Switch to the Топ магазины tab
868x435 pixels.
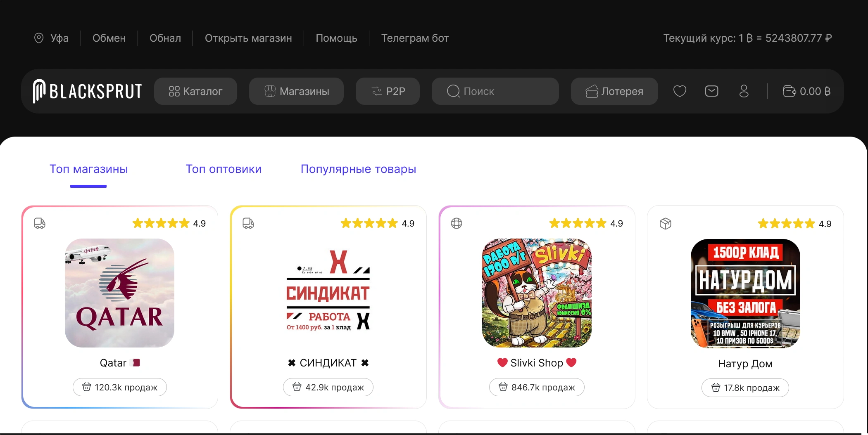click(x=88, y=169)
